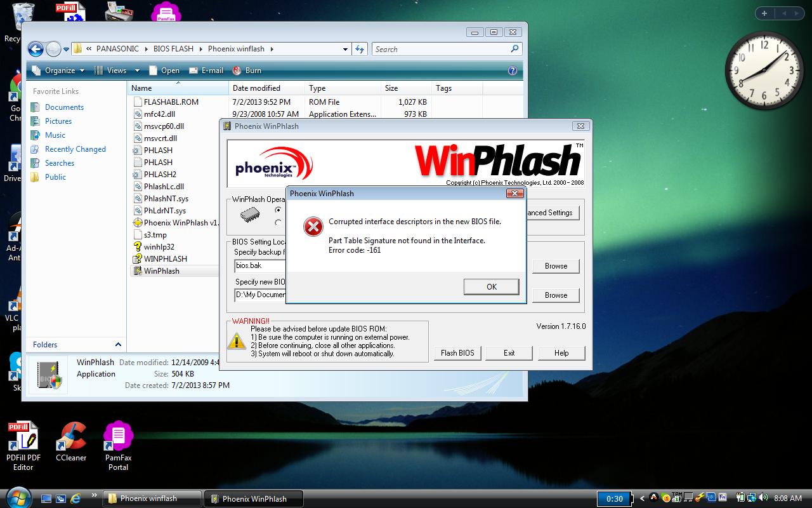Viewport: 812px width, 508px height.
Task: Click the Exit button in WinPhlash
Action: [509, 353]
